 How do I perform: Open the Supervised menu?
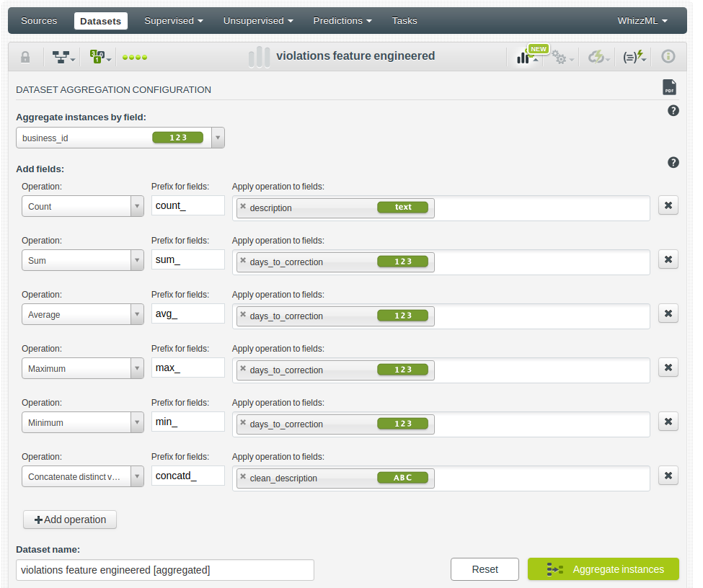(173, 21)
